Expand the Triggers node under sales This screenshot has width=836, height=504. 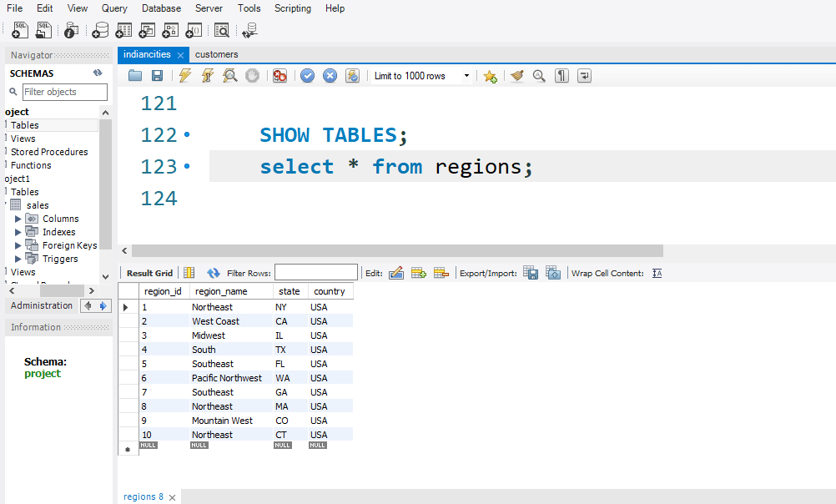(x=18, y=258)
